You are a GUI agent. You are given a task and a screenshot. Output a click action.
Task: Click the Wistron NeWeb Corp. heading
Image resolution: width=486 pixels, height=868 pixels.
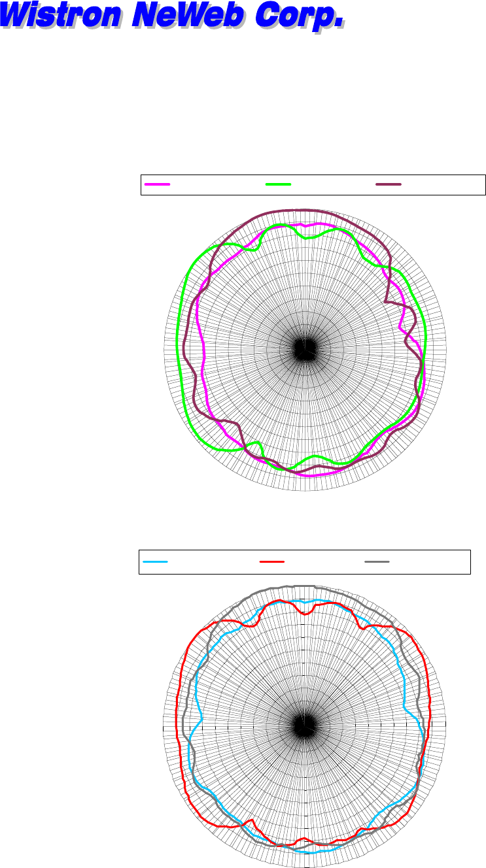pyautogui.click(x=171, y=16)
